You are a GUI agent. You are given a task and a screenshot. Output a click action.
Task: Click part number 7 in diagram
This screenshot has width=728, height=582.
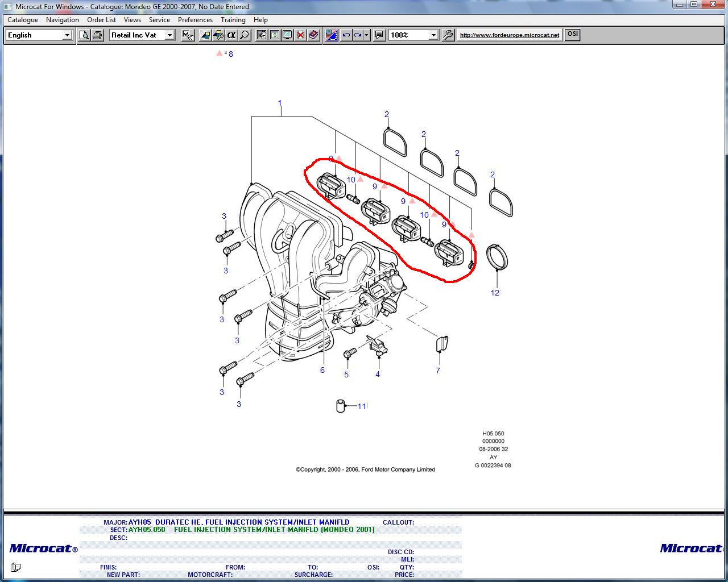[438, 371]
